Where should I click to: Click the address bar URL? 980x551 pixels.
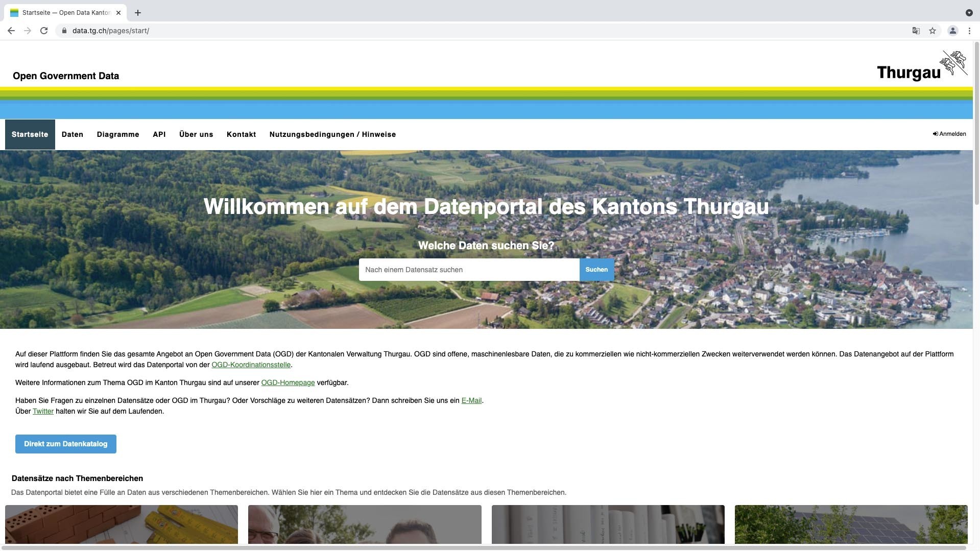(111, 31)
